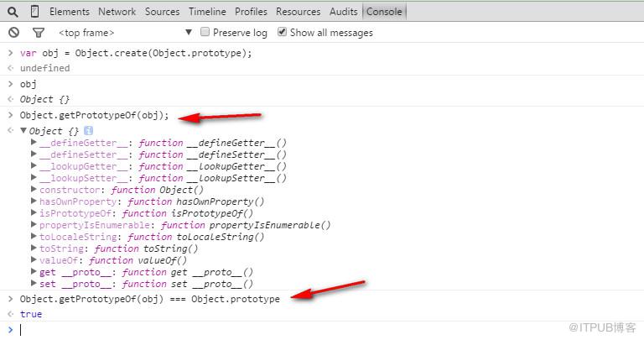Uncheck the Show all messages checkbox

282,32
